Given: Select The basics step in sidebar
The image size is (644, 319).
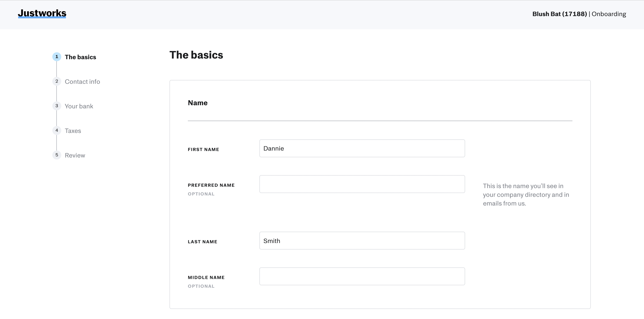Looking at the screenshot, I should [80, 57].
